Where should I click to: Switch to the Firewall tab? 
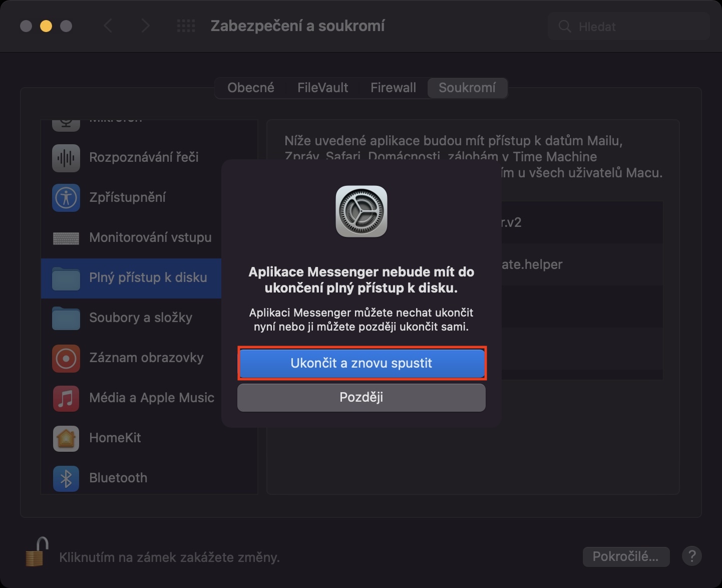(x=393, y=88)
